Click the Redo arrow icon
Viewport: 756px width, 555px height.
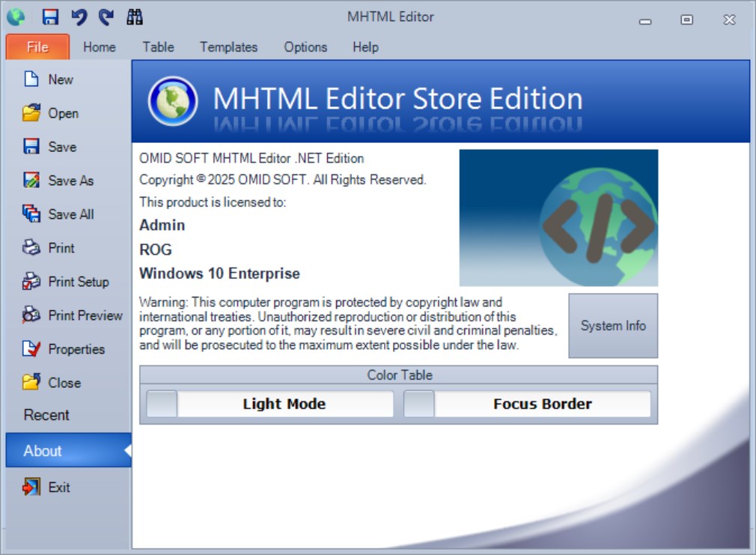pyautogui.click(x=106, y=17)
